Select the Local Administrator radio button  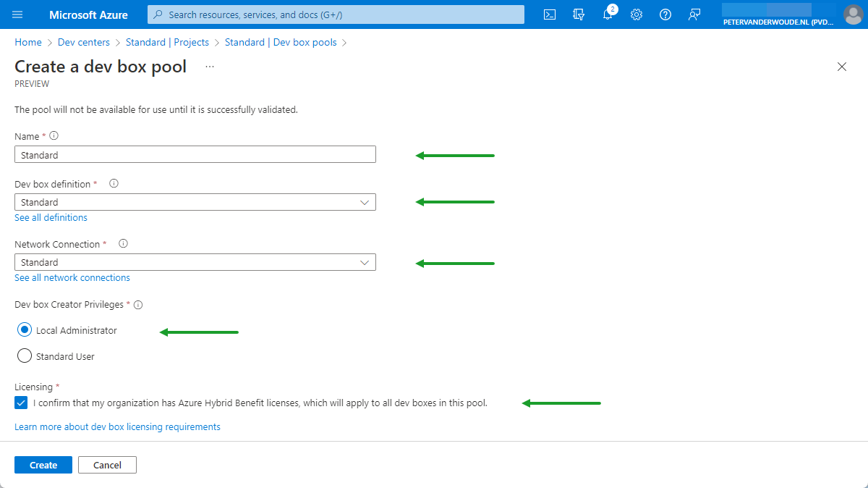coord(25,330)
